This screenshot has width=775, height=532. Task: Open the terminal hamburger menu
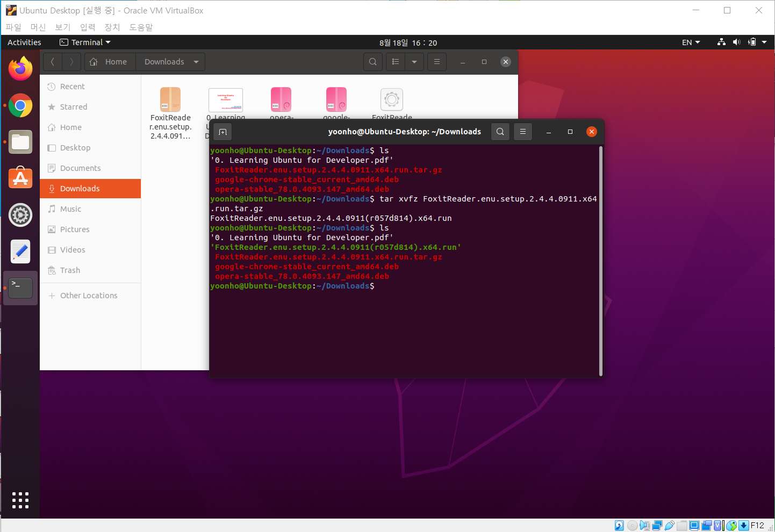coord(523,132)
